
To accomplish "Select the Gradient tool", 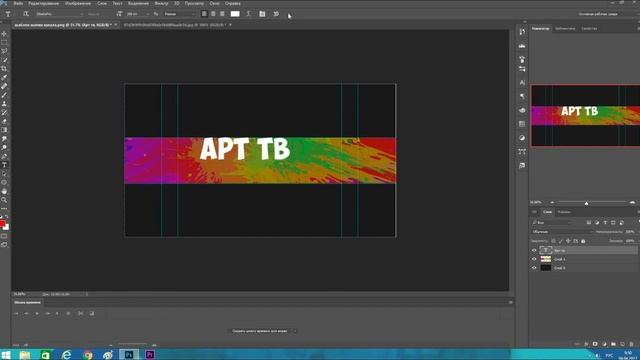I will tap(4, 130).
